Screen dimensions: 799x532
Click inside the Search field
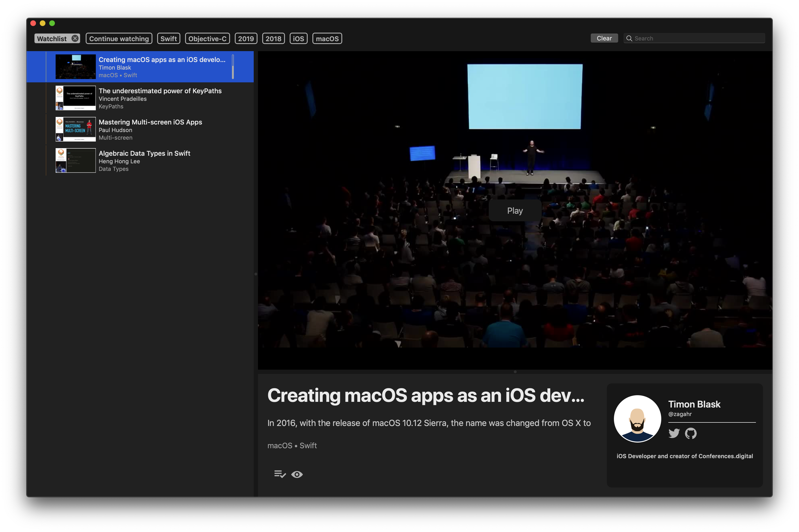(696, 38)
